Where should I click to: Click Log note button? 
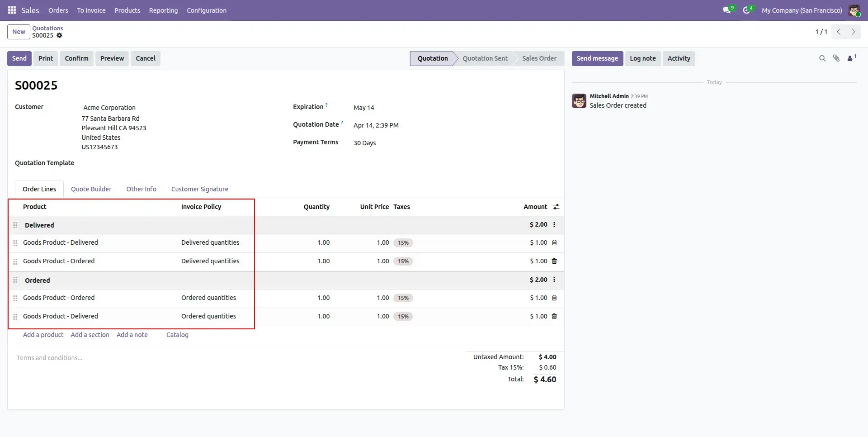pos(642,58)
